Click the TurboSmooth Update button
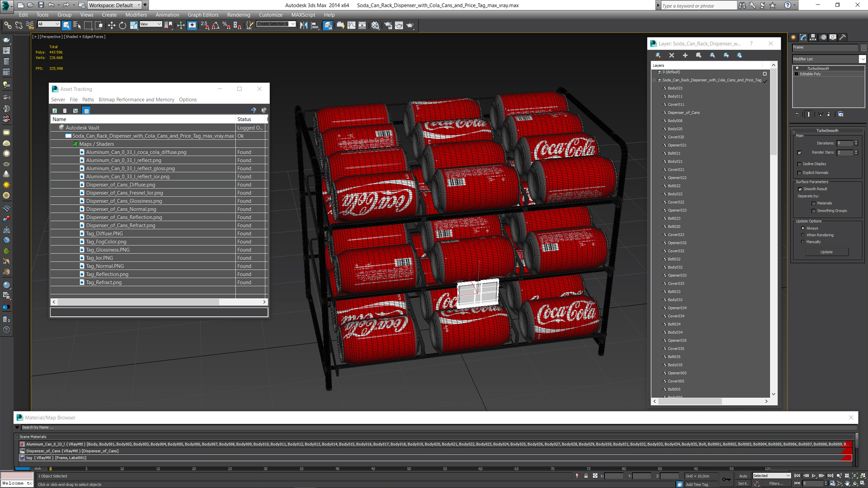Viewport: 868px width, 488px height. 826,252
